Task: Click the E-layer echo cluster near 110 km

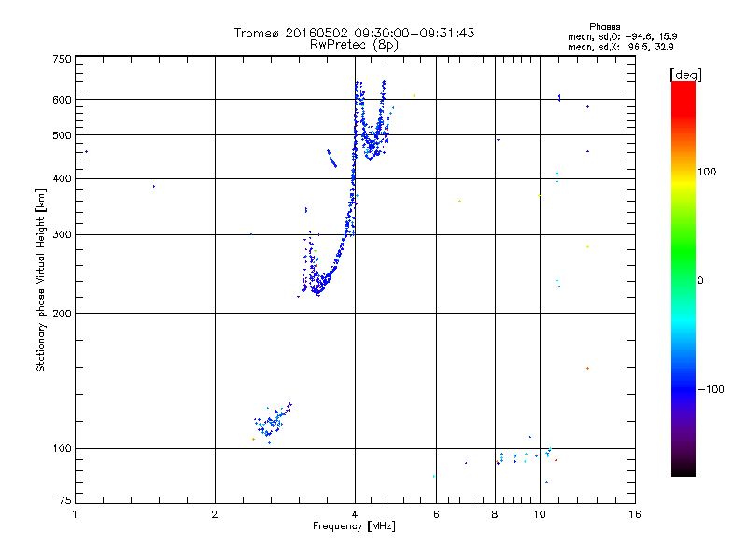Action: [273, 422]
